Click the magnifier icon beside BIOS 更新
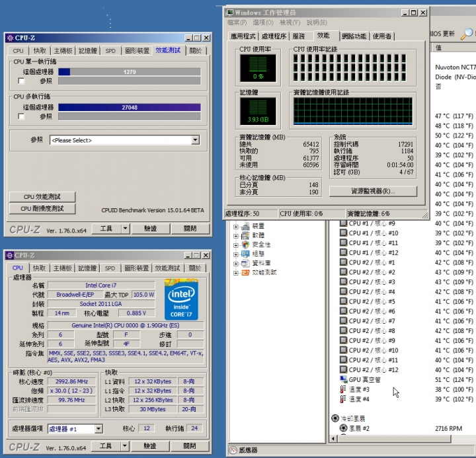The height and width of the screenshot is (458, 476). 467,34
